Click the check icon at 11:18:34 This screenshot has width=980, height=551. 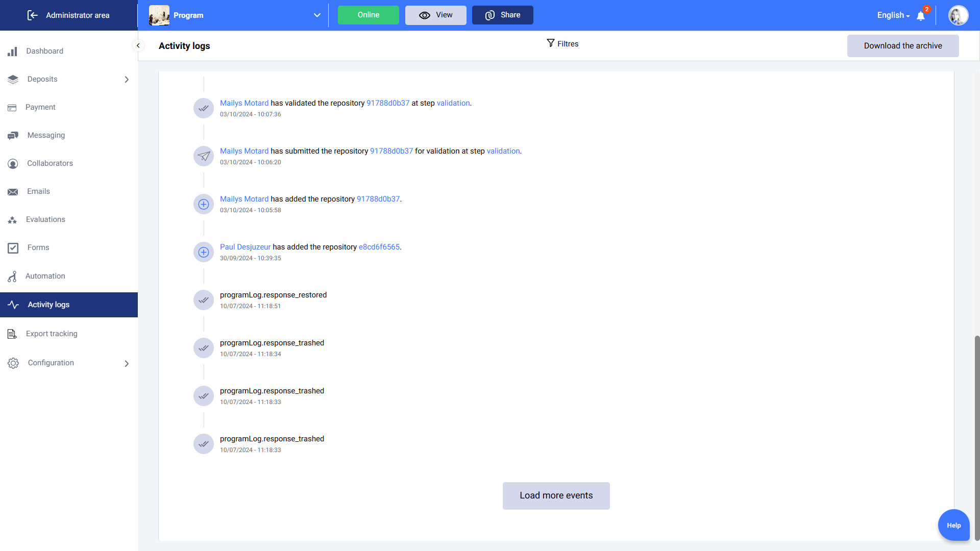click(x=204, y=348)
